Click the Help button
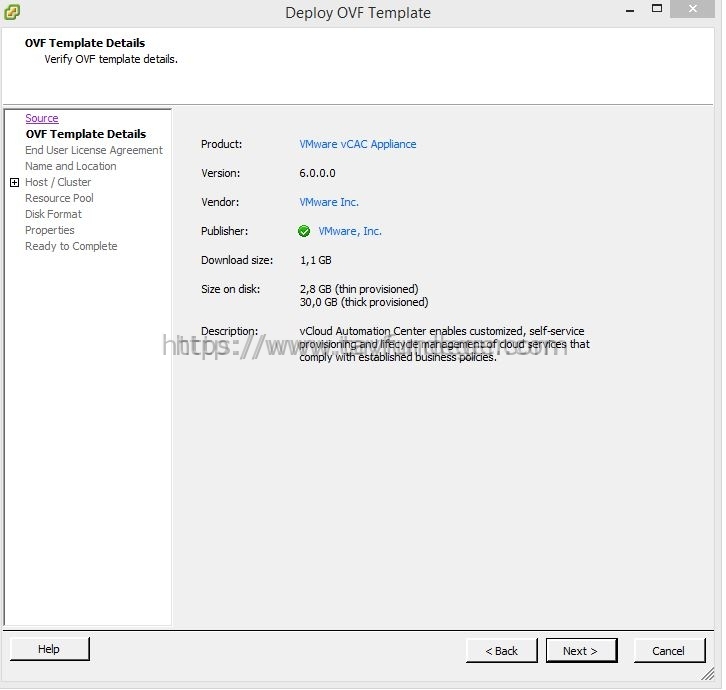This screenshot has height=690, width=726. (50, 649)
